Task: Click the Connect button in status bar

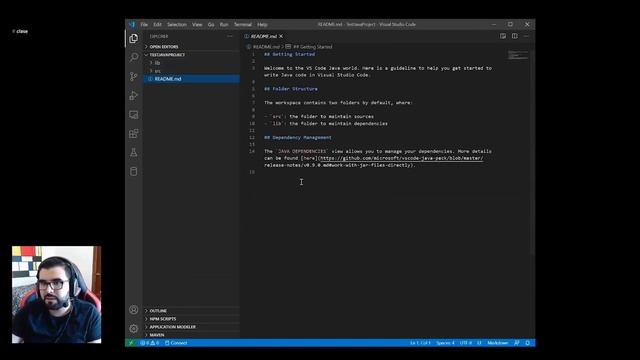Action: [x=176, y=343]
